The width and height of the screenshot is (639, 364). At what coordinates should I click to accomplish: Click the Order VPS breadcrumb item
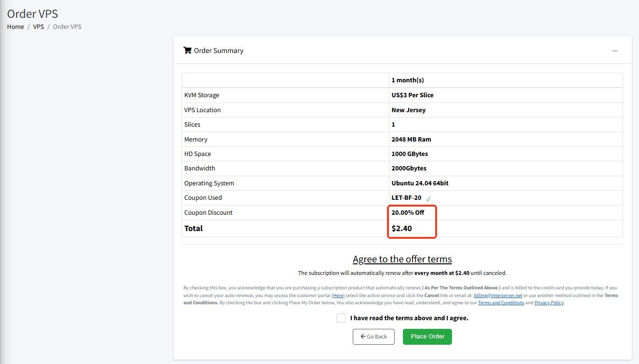point(67,26)
